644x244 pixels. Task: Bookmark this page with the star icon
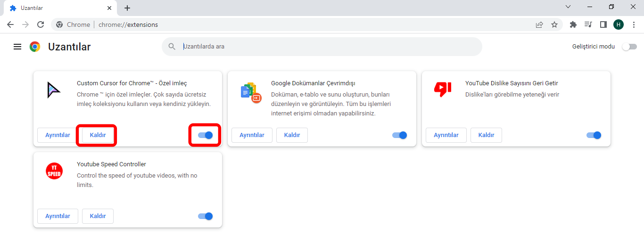pyautogui.click(x=554, y=24)
